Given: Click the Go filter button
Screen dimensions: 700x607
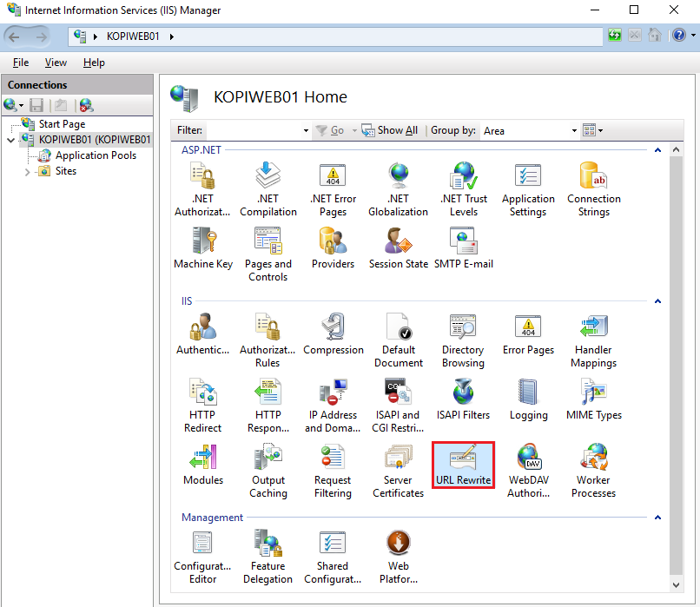Looking at the screenshot, I should point(330,130).
